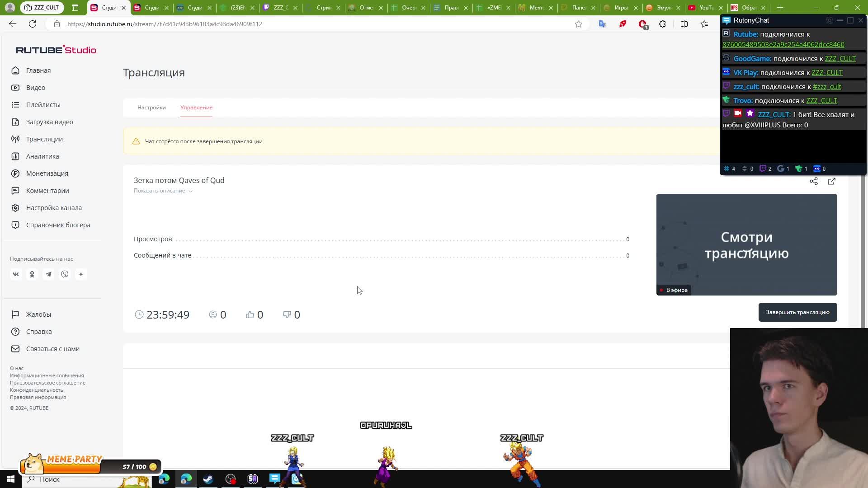868x488 pixels.
Task: Switch to the Настройки tab
Action: click(x=151, y=108)
